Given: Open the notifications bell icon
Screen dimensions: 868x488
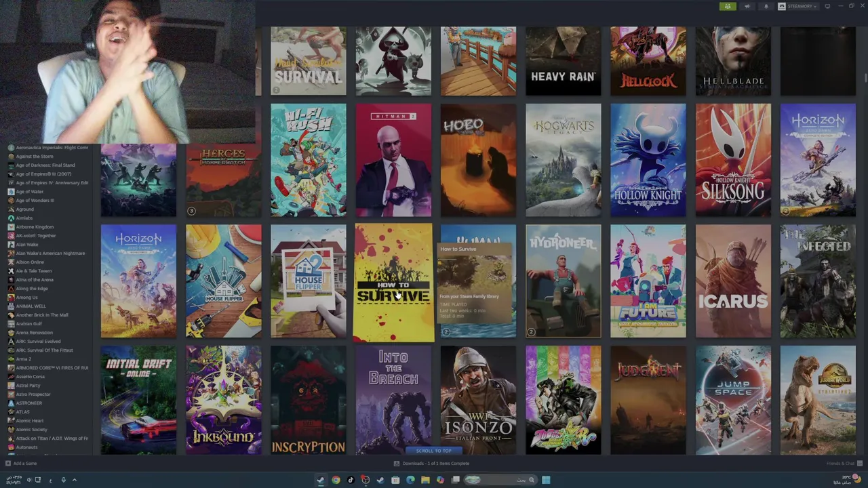Looking at the screenshot, I should click(766, 6).
